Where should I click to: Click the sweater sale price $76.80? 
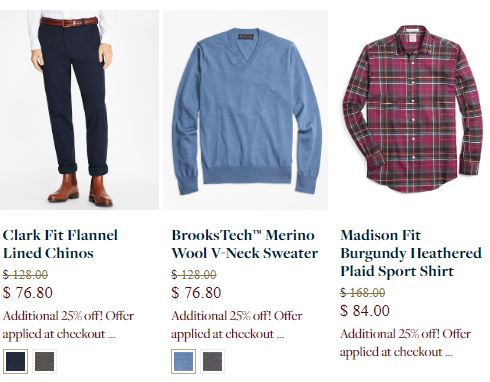(x=196, y=293)
